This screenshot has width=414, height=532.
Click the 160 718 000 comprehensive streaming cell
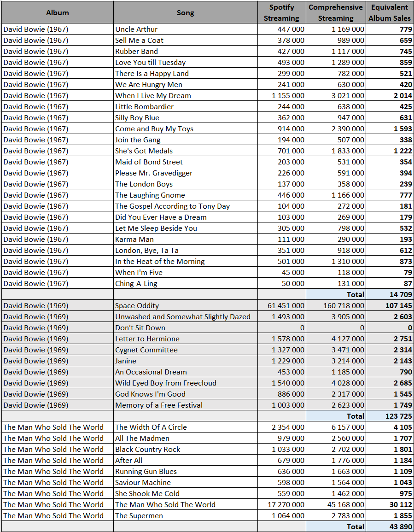(336, 306)
